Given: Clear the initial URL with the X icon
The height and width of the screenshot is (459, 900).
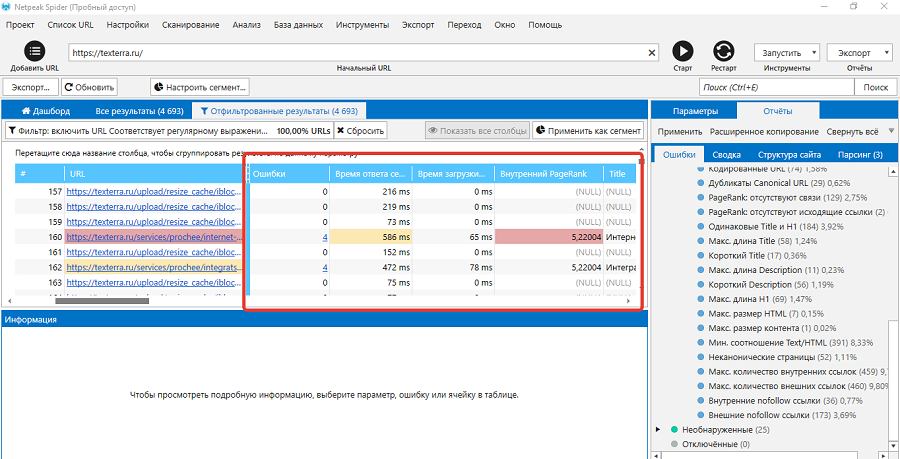Looking at the screenshot, I should click(651, 53).
